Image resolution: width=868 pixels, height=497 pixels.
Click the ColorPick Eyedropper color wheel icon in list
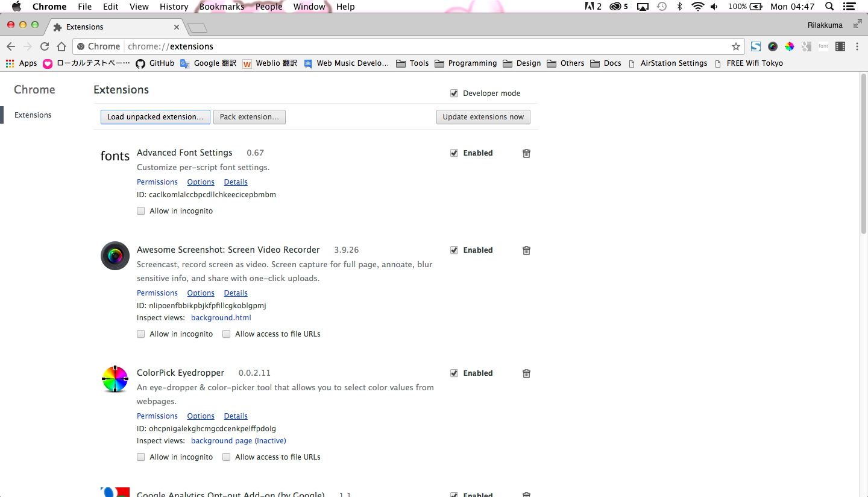[115, 379]
